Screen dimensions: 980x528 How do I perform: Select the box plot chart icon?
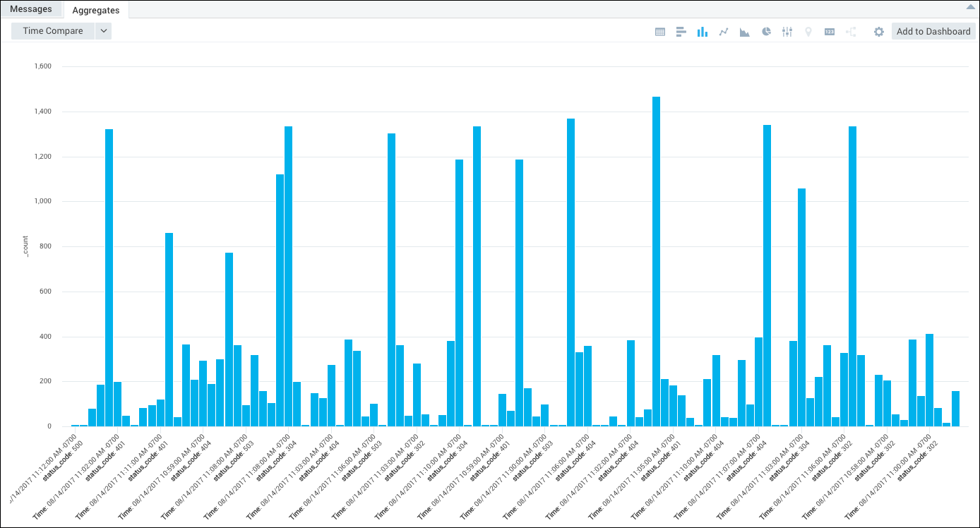787,32
